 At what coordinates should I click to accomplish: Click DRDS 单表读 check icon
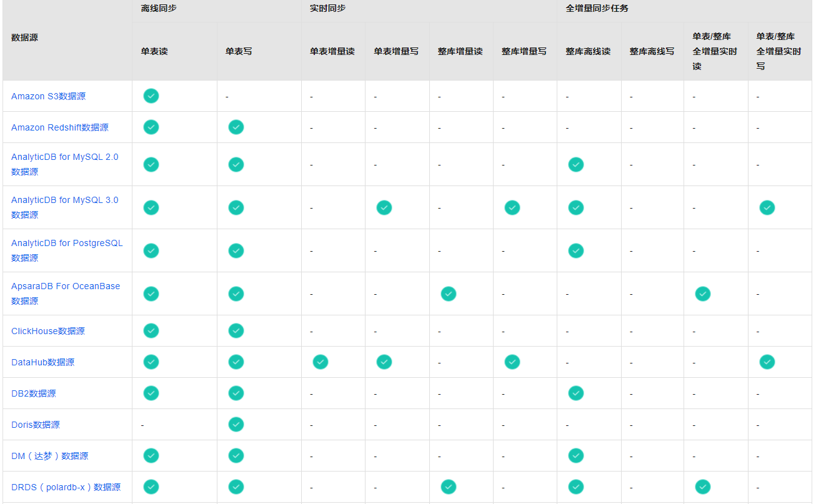151,487
